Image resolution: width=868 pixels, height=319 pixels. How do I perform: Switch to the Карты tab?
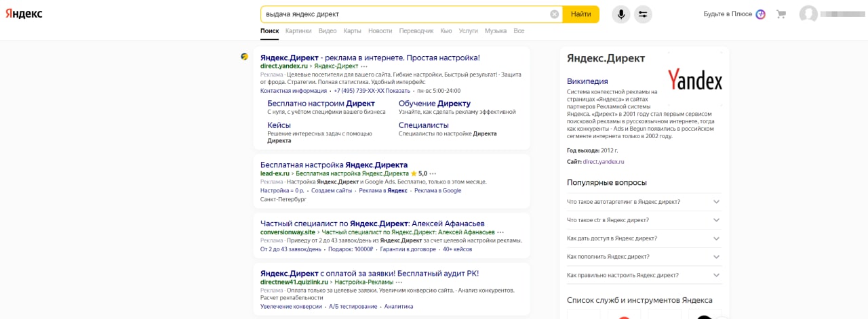(352, 31)
